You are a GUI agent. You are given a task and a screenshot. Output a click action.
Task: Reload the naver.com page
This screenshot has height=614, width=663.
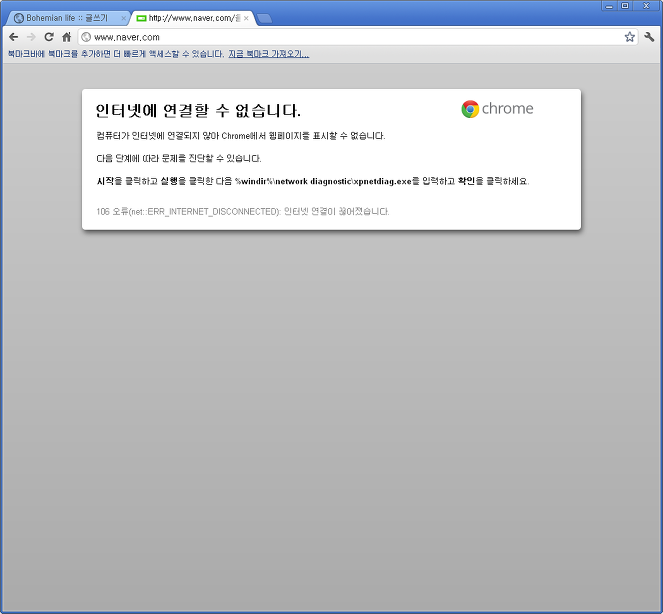[49, 37]
